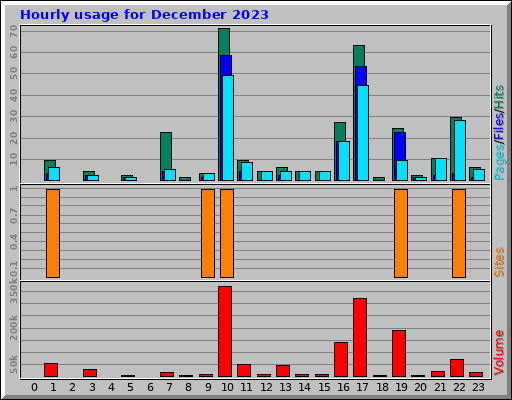Click the red Volume bar at hour 16

(x=341, y=360)
